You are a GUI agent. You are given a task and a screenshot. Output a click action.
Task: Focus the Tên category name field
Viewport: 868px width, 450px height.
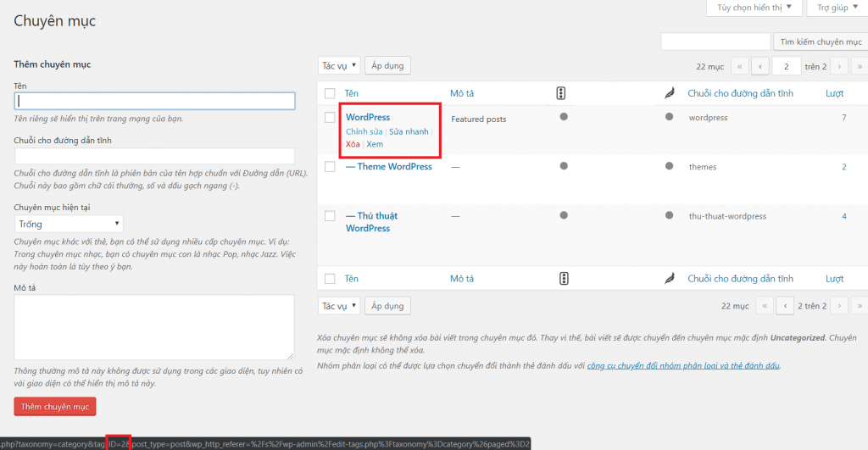[154, 101]
